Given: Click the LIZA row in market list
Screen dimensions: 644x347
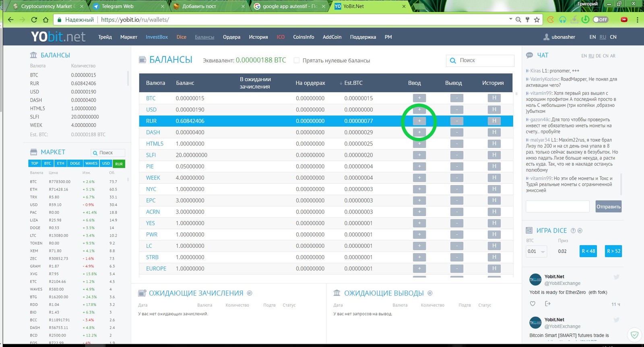Looking at the screenshot, I should pyautogui.click(x=74, y=220).
